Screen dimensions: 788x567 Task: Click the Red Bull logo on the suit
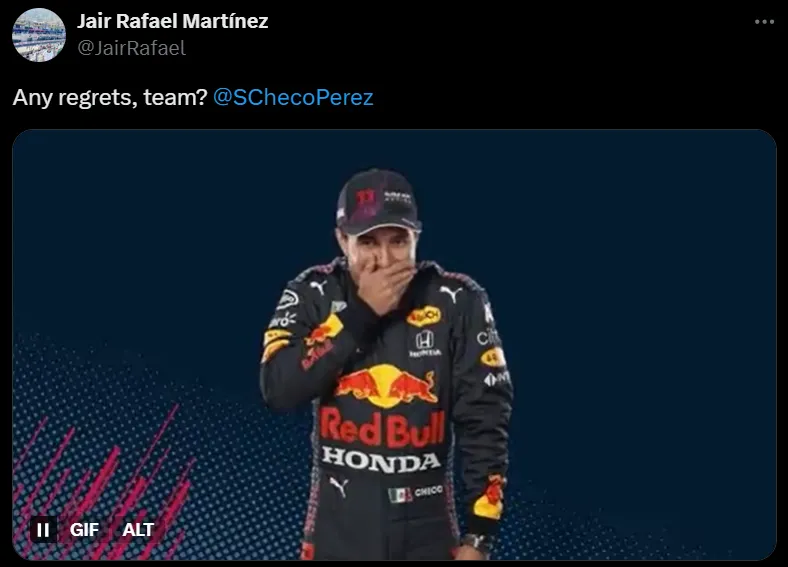coord(384,386)
